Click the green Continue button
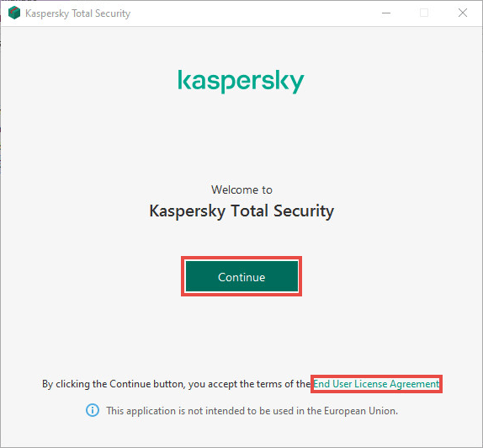 (241, 276)
